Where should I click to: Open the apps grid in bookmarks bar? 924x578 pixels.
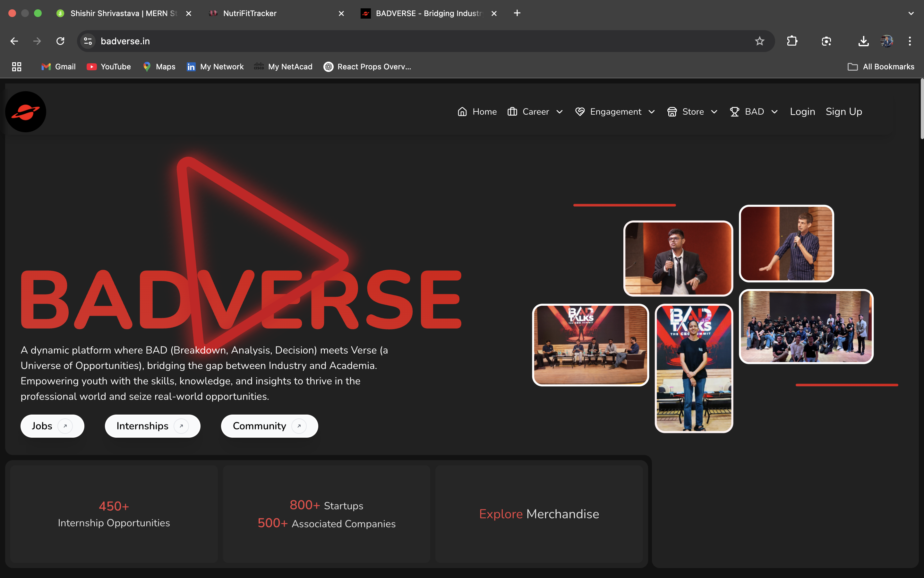16,67
